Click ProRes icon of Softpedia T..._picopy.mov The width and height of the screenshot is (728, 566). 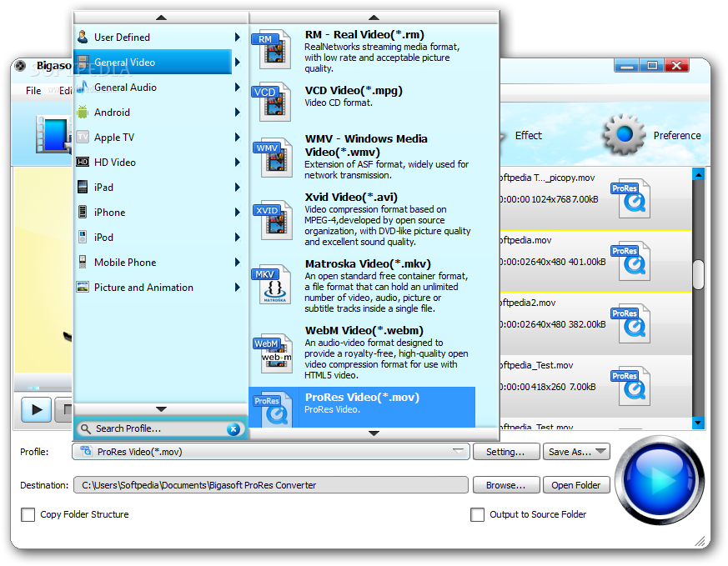coord(630,199)
